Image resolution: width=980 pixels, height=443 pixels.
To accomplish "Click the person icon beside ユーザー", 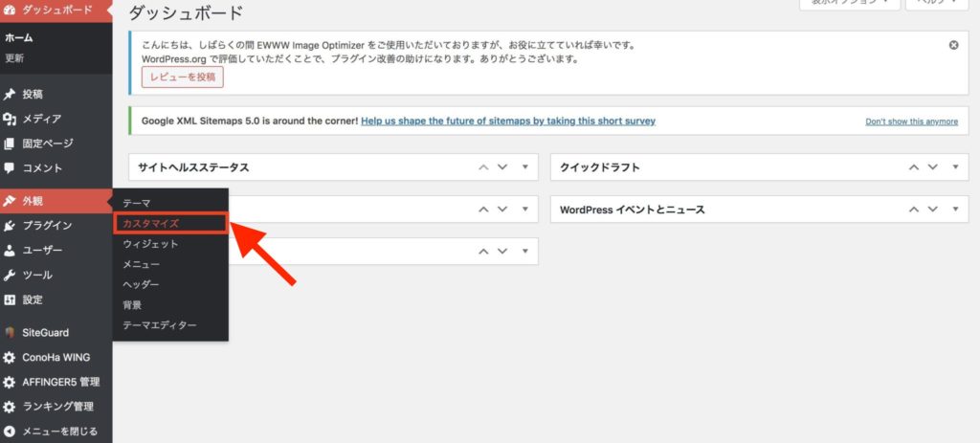I will [x=9, y=251].
